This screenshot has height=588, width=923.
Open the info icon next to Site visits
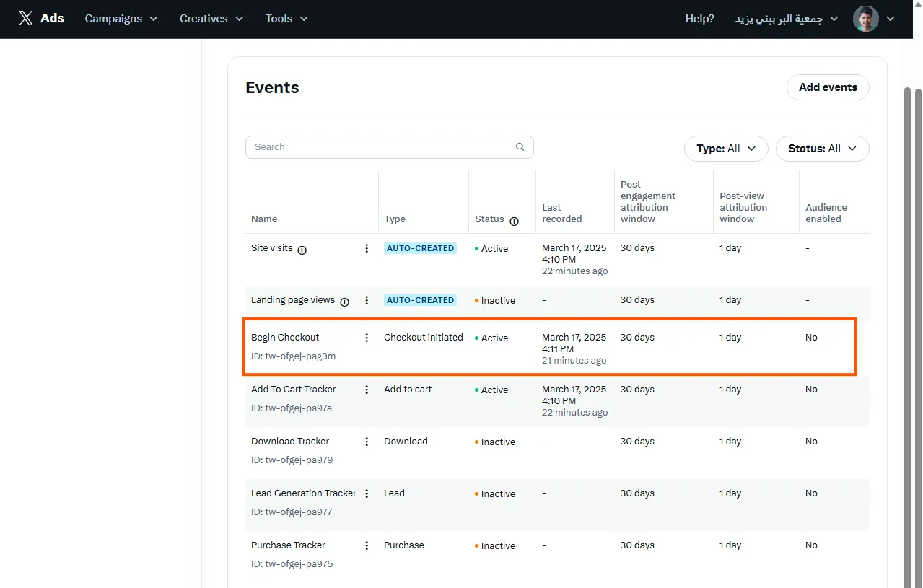pyautogui.click(x=302, y=250)
